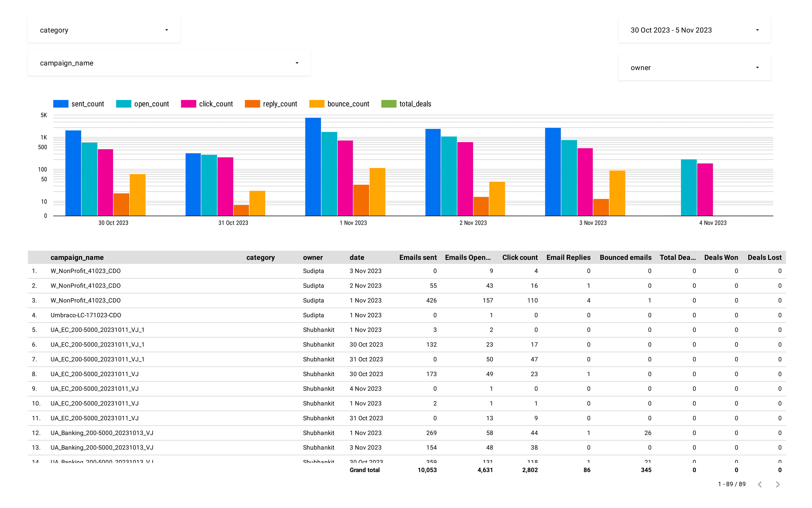Click the owner dropdown arrow icon
This screenshot has width=812, height=508.
[757, 67]
